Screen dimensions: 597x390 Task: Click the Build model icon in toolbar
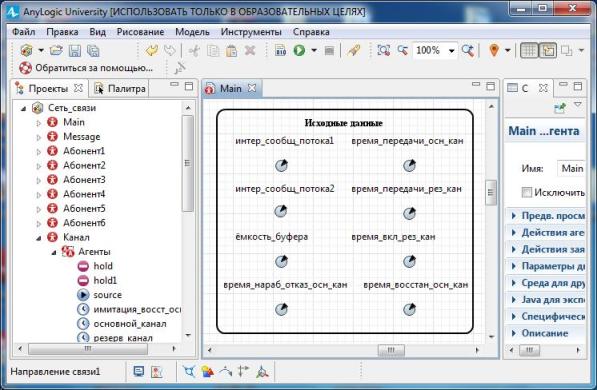point(281,50)
